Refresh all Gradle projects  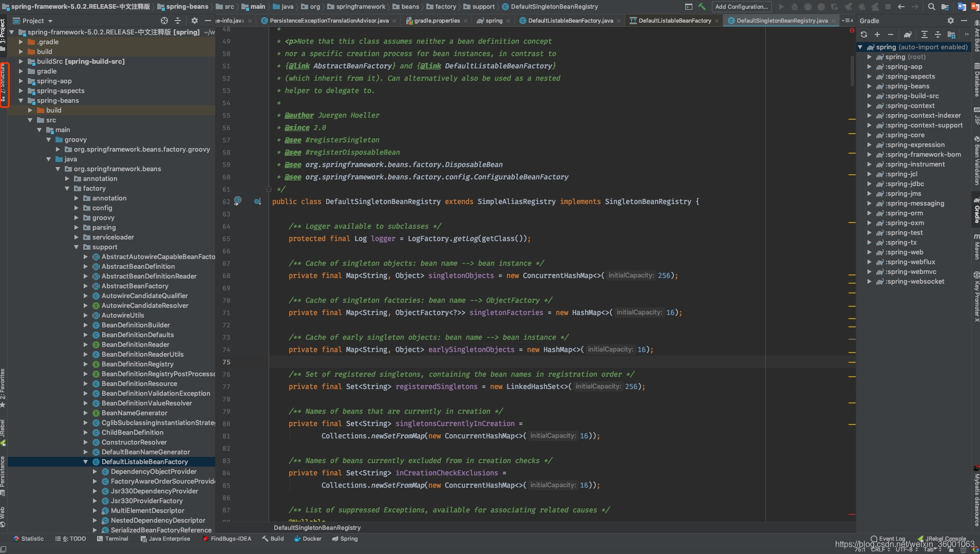(x=864, y=34)
